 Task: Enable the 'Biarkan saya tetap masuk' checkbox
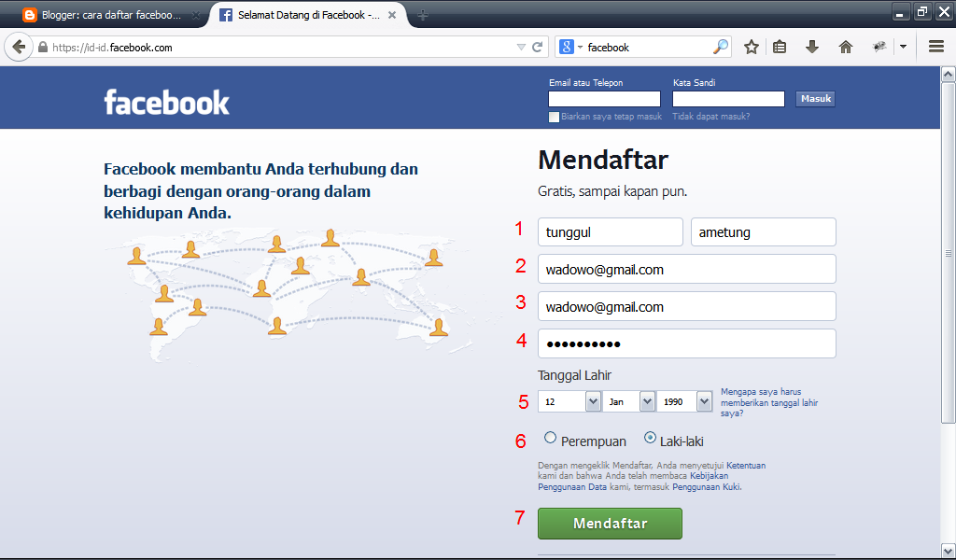tap(554, 117)
